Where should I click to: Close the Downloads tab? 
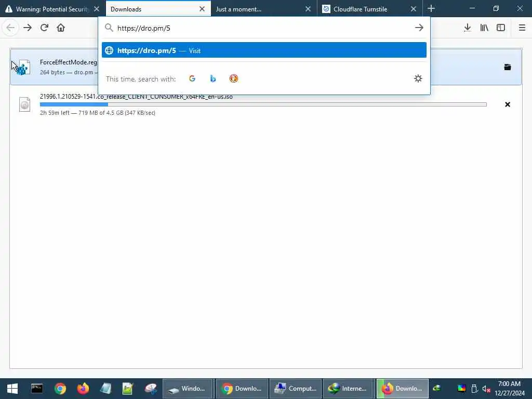click(202, 9)
